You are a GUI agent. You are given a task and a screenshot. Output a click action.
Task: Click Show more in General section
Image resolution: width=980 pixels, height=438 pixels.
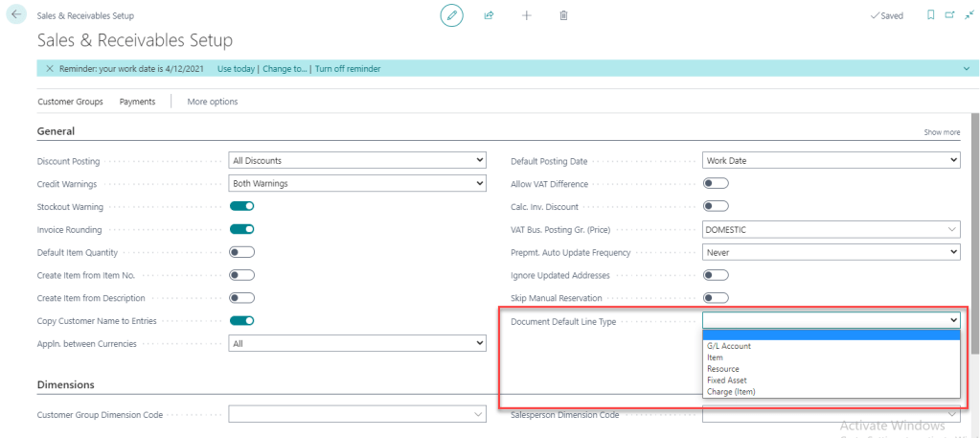[x=941, y=132]
